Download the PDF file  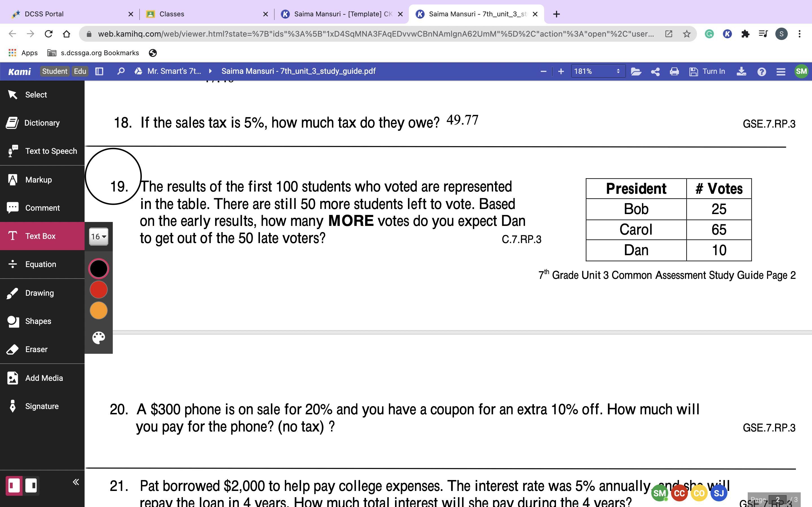(x=742, y=72)
